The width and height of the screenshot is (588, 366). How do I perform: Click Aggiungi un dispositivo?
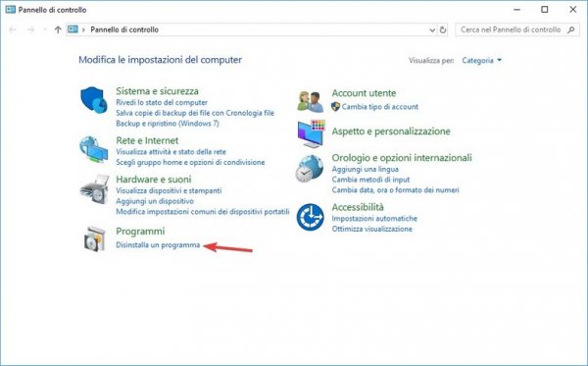[155, 201]
